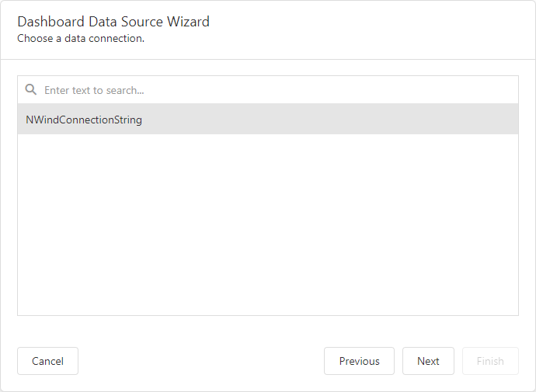The image size is (536, 392).
Task: Click the Cancel button
Action: point(48,361)
